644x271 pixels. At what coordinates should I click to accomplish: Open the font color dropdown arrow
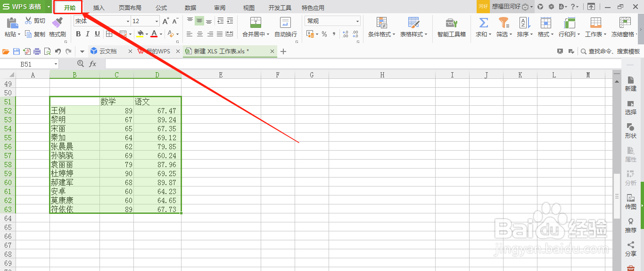pyautogui.click(x=161, y=34)
